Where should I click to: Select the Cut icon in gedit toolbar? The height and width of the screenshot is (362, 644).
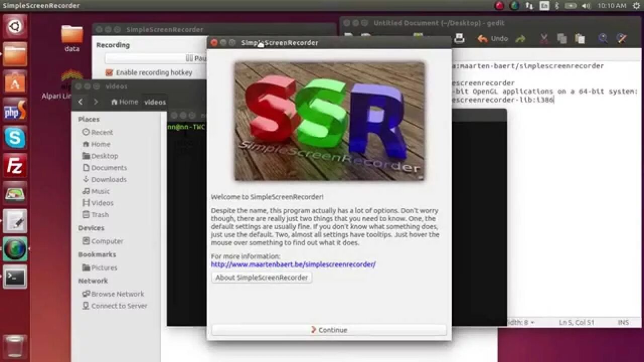click(543, 39)
